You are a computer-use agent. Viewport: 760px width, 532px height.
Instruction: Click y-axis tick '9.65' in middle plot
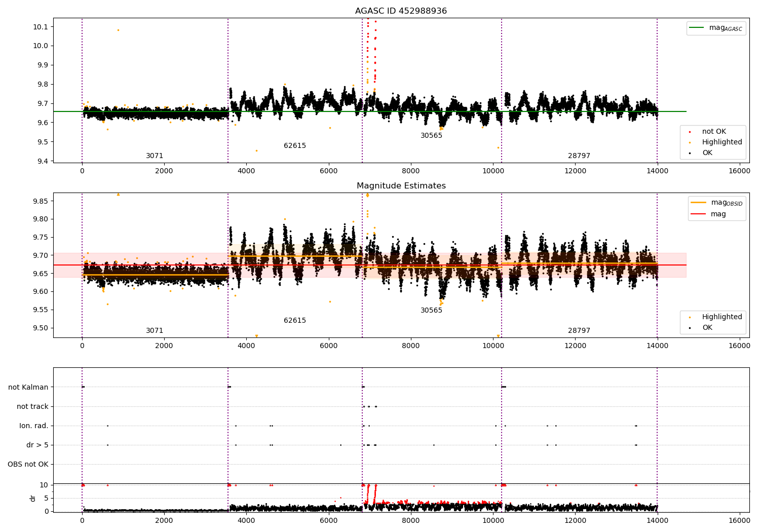41,274
